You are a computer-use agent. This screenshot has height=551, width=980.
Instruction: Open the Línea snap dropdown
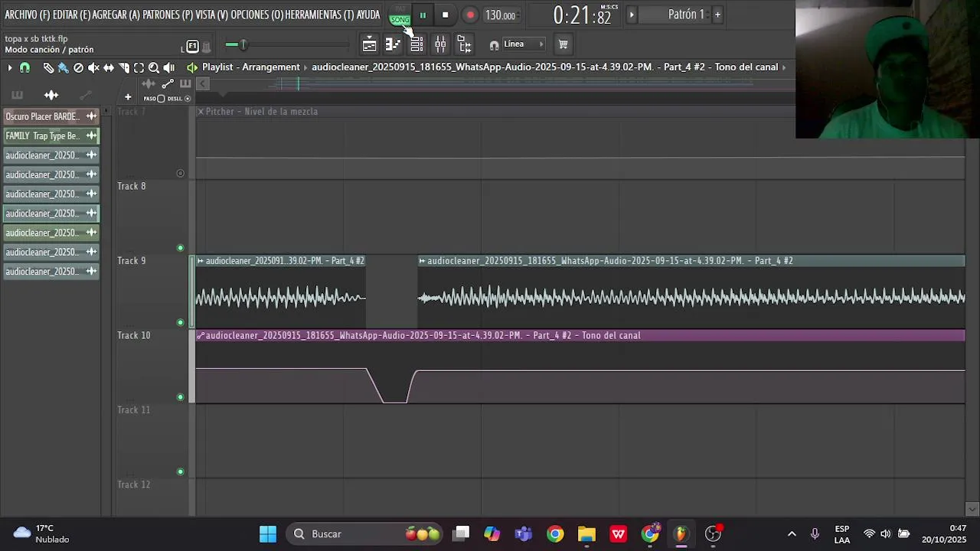pyautogui.click(x=524, y=44)
